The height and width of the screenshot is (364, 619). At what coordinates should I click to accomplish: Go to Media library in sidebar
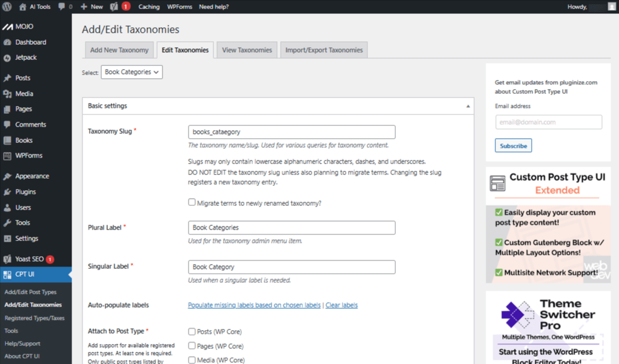coord(24,94)
